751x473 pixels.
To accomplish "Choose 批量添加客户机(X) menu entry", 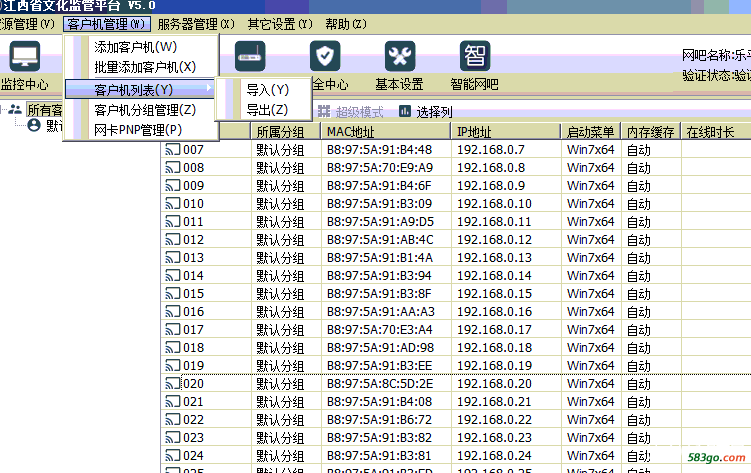I will 138,67.
